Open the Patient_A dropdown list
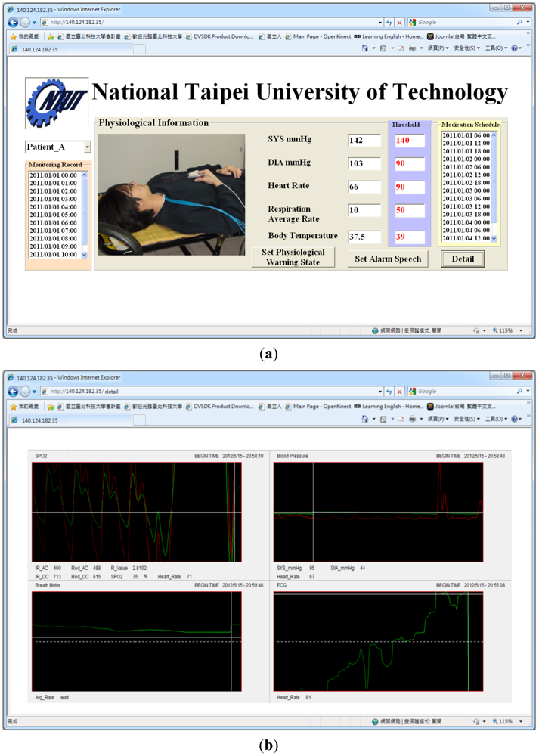This screenshot has height=756, width=539. 87,147
